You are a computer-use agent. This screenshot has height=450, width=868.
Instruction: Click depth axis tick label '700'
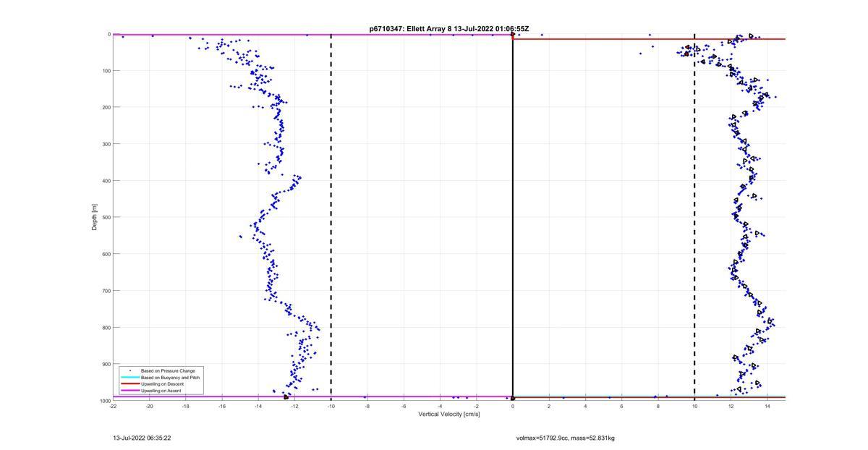(106, 291)
